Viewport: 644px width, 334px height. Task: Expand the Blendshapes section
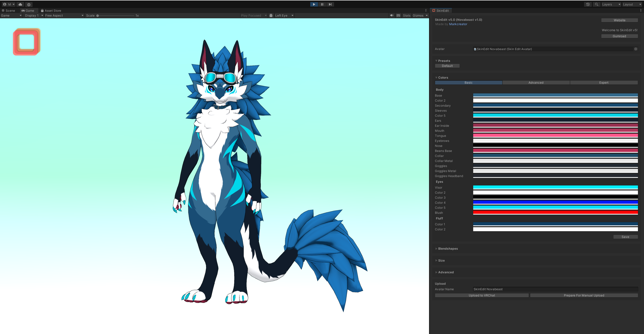[x=448, y=249]
